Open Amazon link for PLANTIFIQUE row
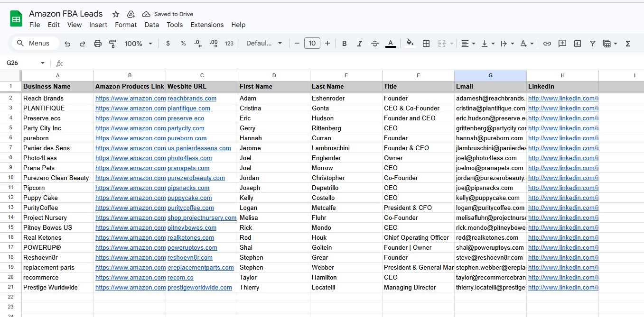 click(131, 108)
